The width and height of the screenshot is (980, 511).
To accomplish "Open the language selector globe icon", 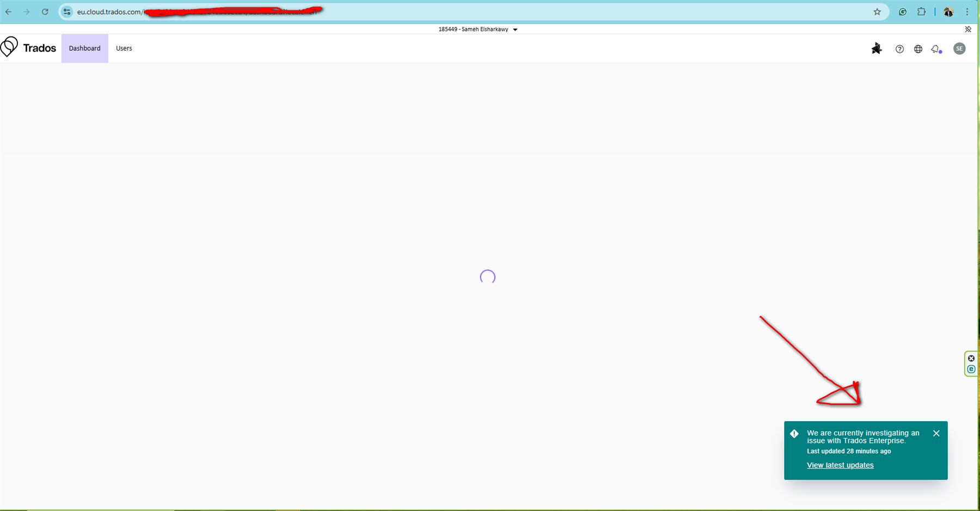I will 918,48.
